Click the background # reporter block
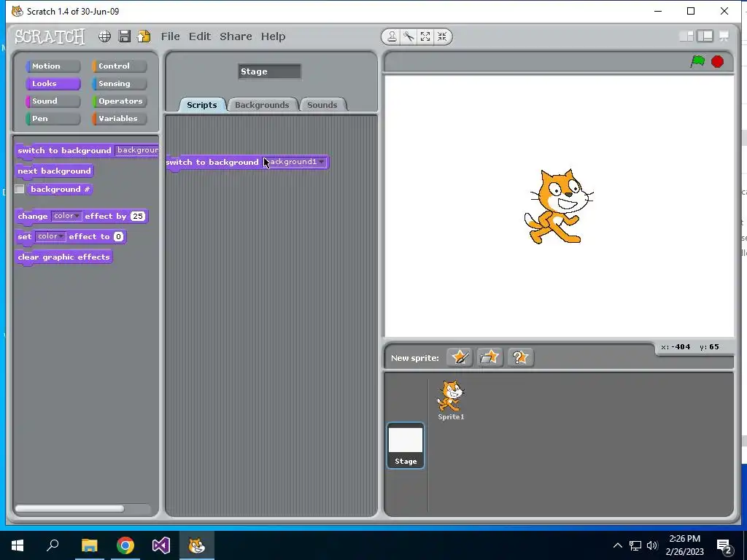747x560 pixels. (x=60, y=190)
